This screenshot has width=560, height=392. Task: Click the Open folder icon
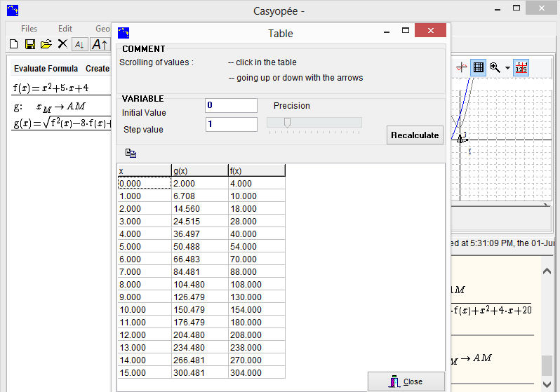46,44
